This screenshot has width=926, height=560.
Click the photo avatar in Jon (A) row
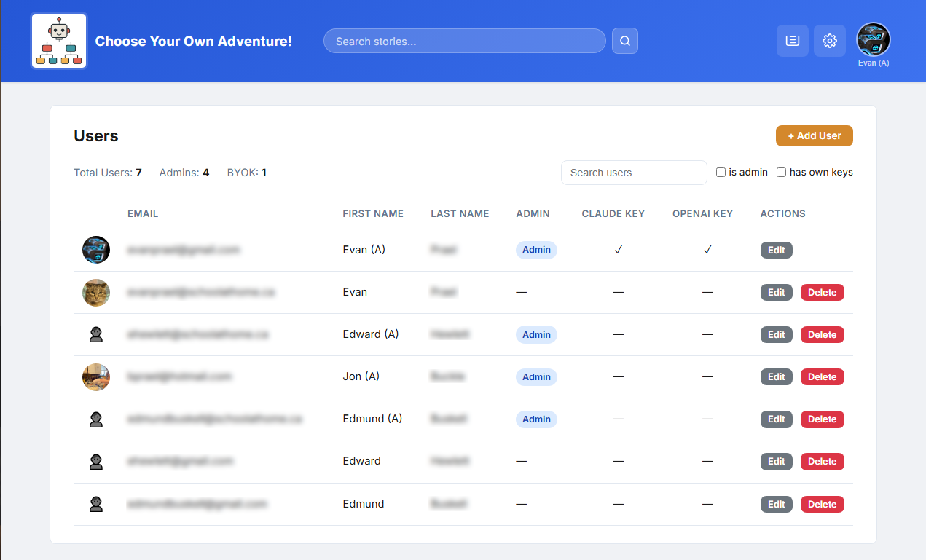(x=96, y=376)
